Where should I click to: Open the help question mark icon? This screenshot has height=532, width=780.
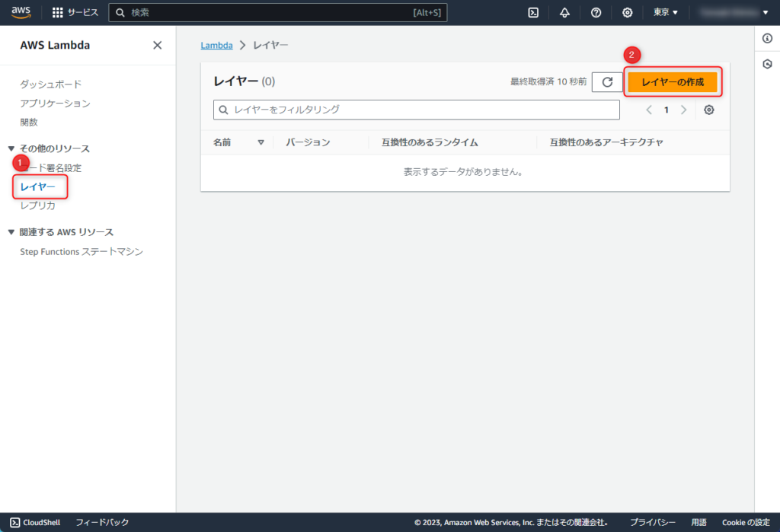tap(596, 12)
